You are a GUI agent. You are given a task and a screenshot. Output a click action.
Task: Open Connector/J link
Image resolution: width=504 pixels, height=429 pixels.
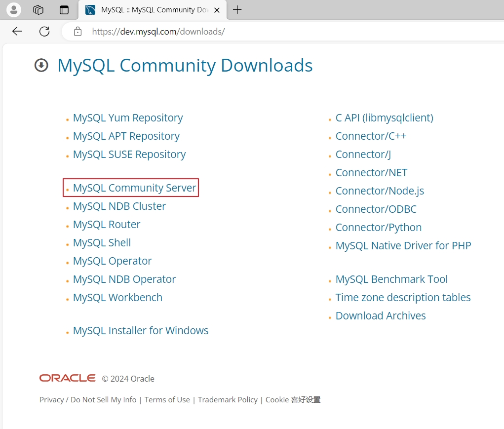[363, 155]
